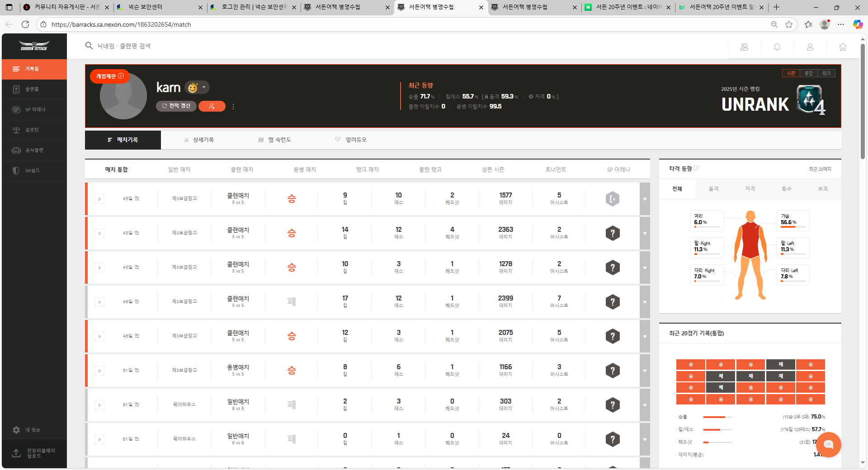Screen dimensions: 868x470
Task: Expand the match row with 2399 damage
Action: coord(645,302)
